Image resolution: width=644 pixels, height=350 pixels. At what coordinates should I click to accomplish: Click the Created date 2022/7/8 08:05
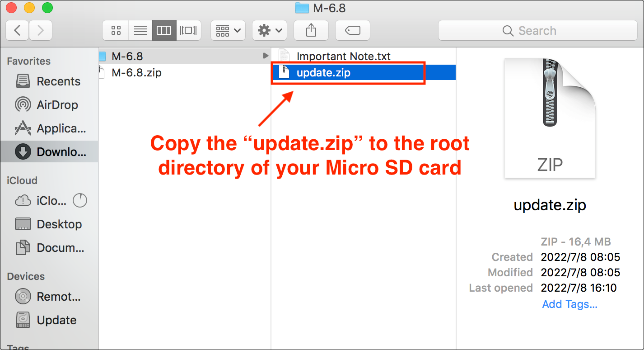[580, 257]
